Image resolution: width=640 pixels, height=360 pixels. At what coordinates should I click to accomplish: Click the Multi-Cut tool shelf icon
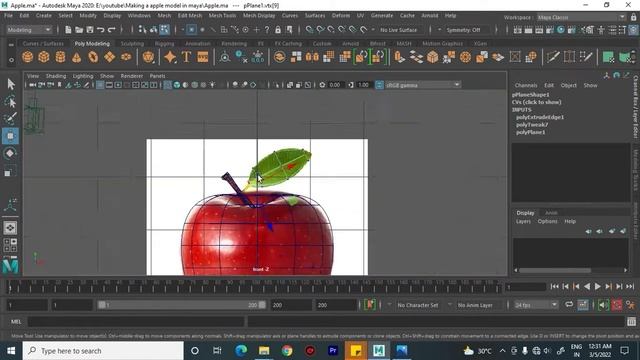point(553,57)
